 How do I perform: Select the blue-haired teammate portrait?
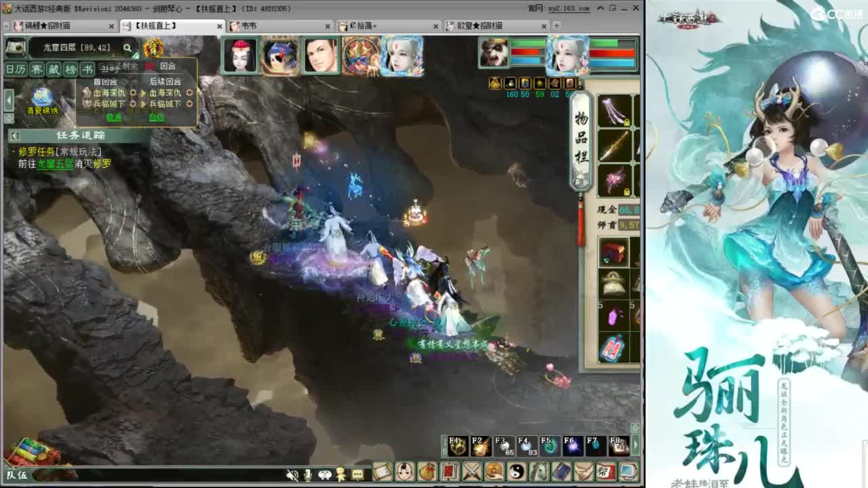click(x=279, y=55)
